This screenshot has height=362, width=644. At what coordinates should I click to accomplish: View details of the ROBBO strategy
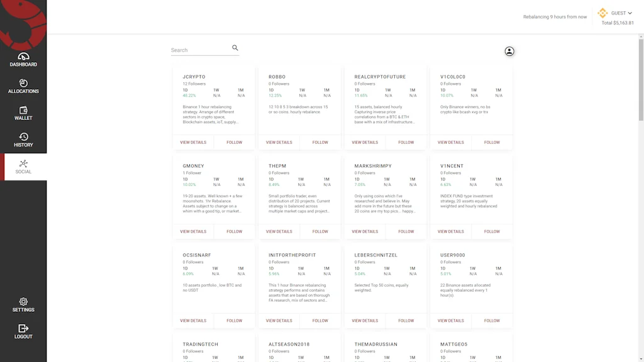click(x=279, y=142)
